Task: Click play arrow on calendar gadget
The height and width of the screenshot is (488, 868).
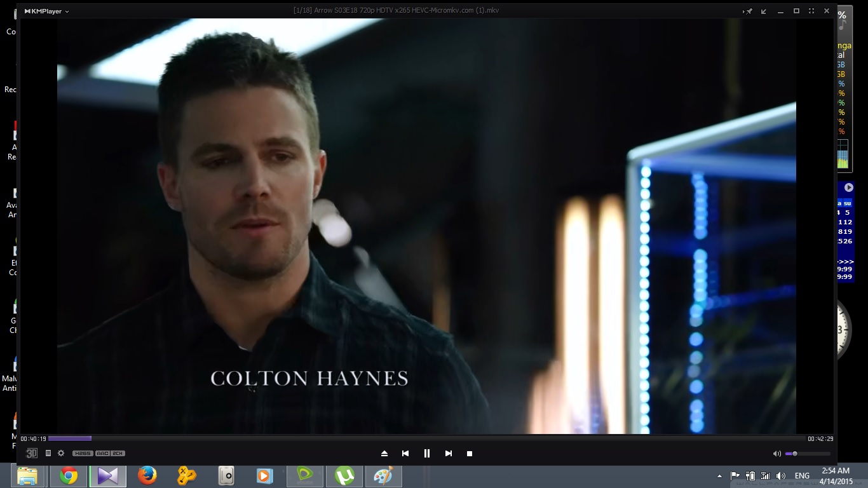Action: point(849,187)
